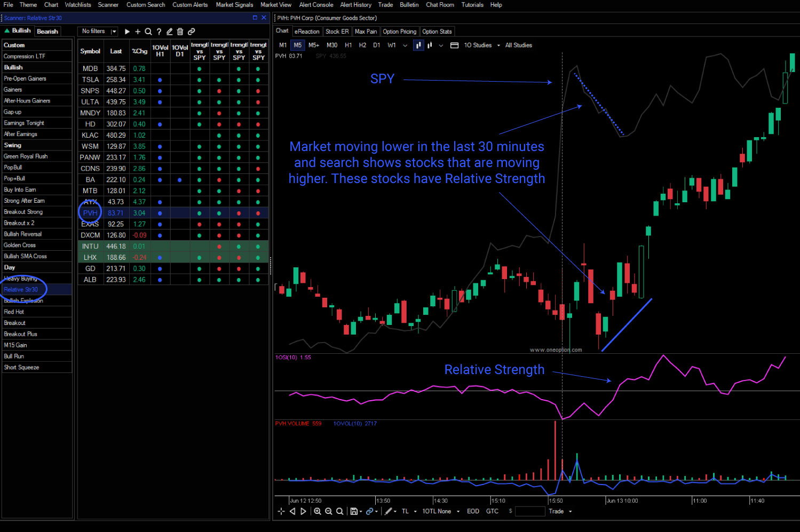Screen dimensions: 800x532
Task: Switch to the Bearish tab in scanner
Action: pos(47,31)
